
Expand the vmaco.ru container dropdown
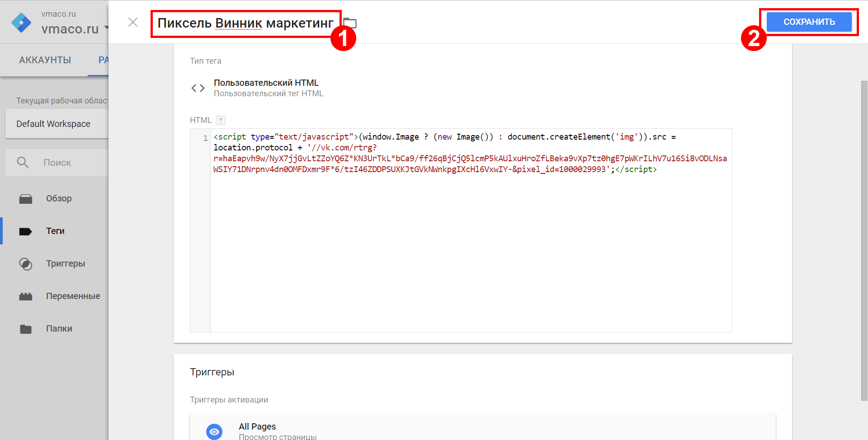(106, 28)
